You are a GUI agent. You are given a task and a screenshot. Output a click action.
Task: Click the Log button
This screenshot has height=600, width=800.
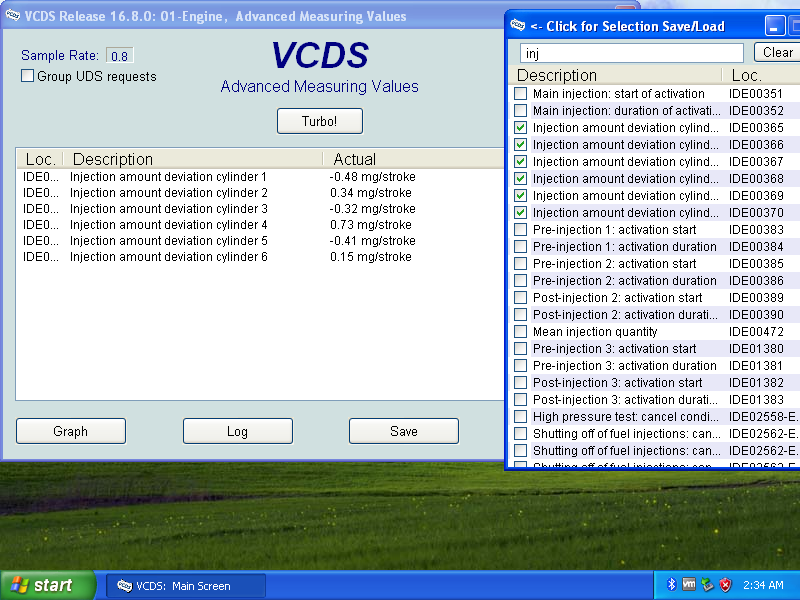point(238,431)
